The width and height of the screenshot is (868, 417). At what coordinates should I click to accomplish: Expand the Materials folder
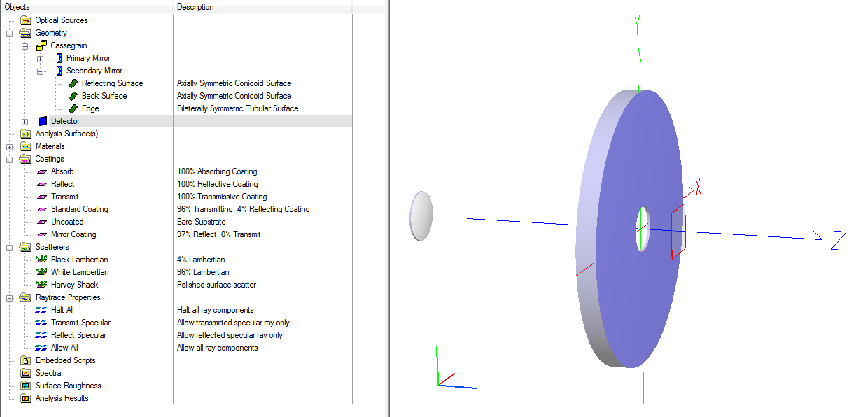point(10,146)
